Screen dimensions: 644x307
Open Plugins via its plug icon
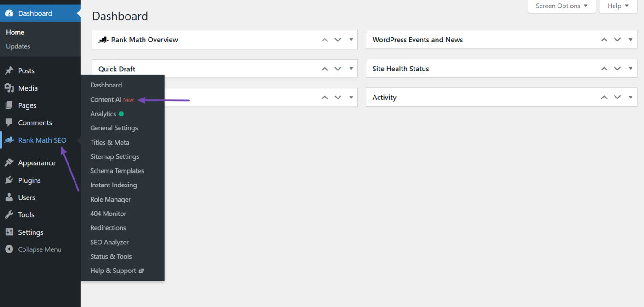tap(10, 180)
